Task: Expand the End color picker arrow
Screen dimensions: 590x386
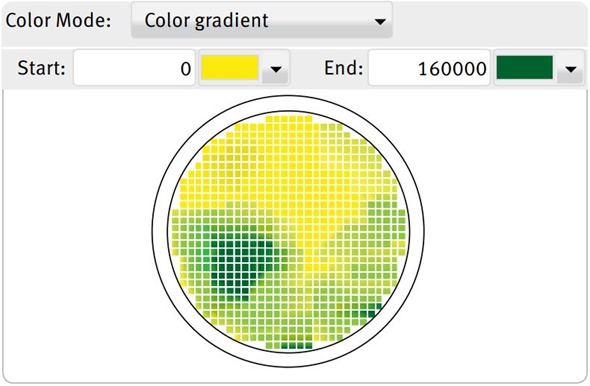Action: coord(571,69)
